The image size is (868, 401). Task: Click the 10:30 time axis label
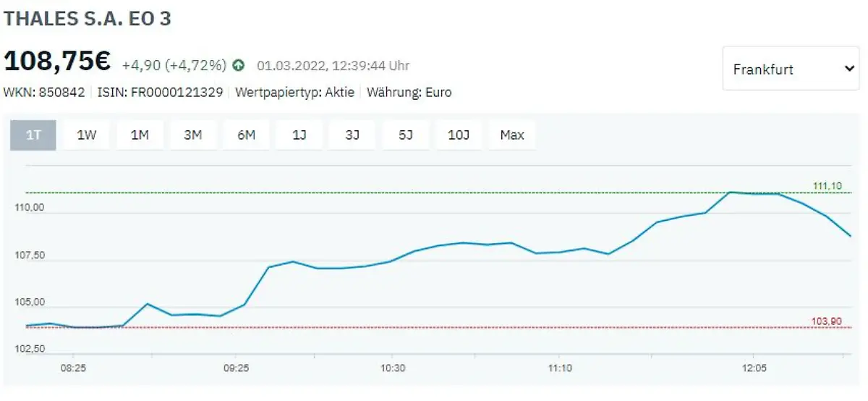(x=391, y=368)
